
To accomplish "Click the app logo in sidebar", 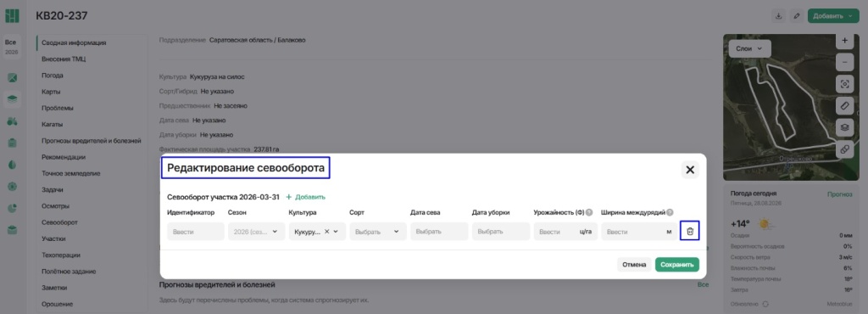I will click(x=12, y=16).
